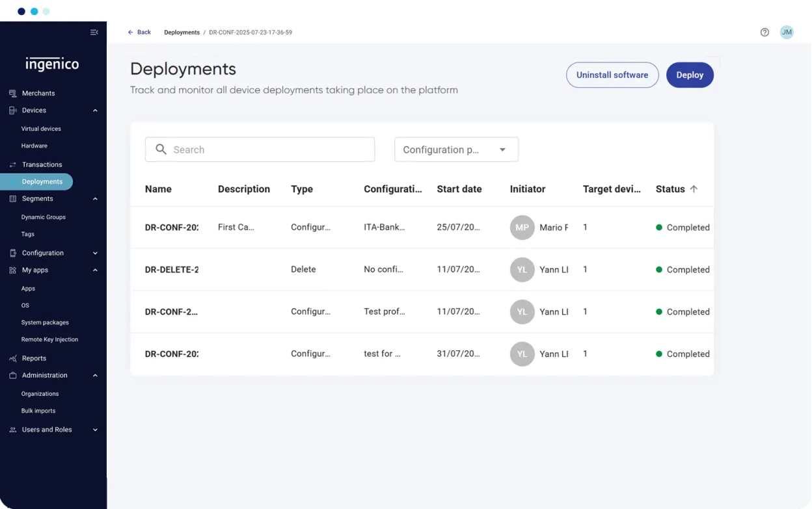Click the Transactions arrows icon
The image size is (812, 509).
tap(12, 165)
